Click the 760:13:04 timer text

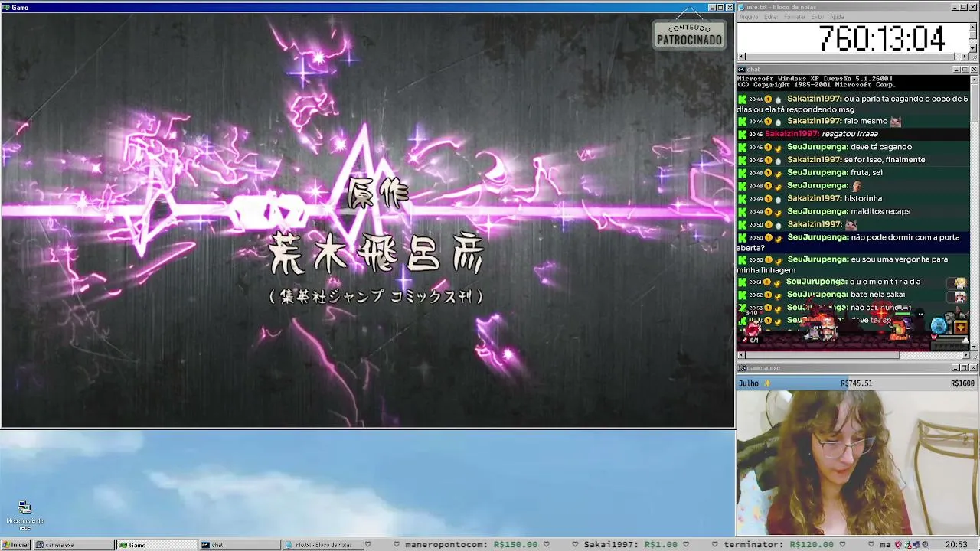click(882, 38)
